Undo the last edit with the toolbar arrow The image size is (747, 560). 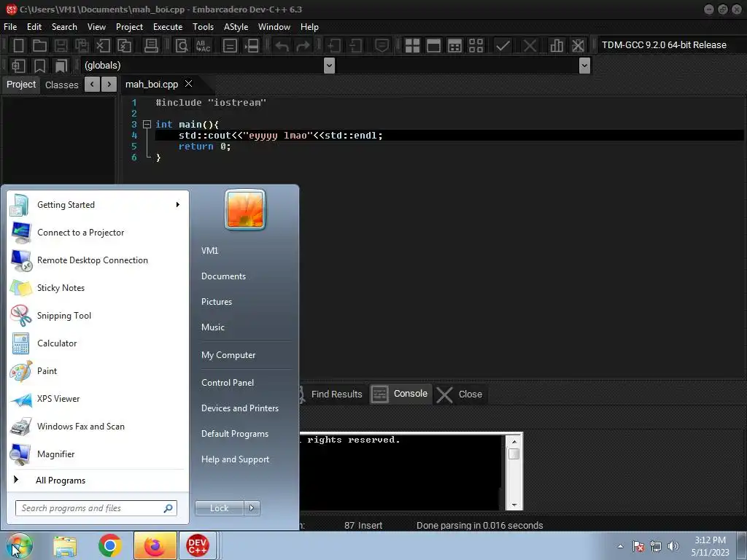(282, 46)
